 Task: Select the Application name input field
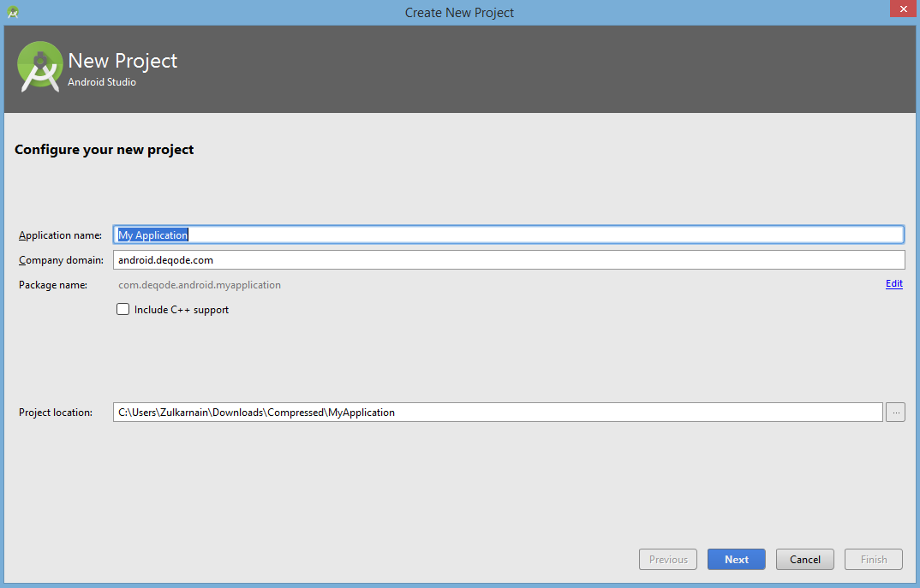pyautogui.click(x=428, y=234)
